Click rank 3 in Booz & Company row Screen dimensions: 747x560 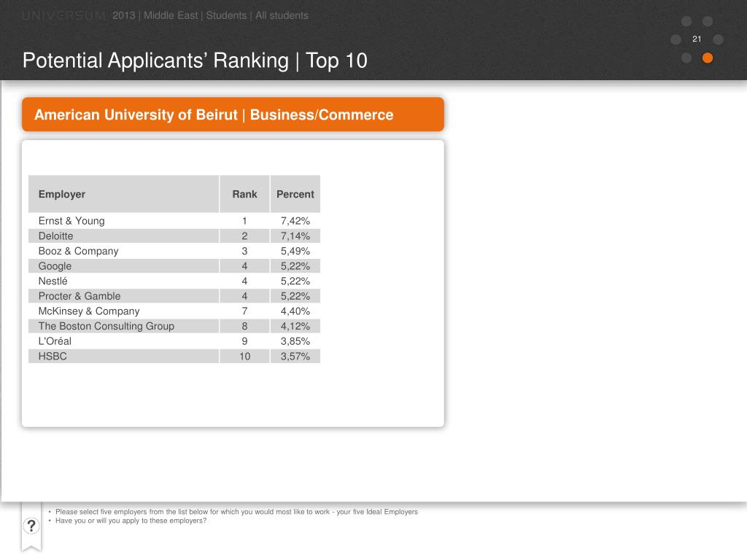(244, 251)
